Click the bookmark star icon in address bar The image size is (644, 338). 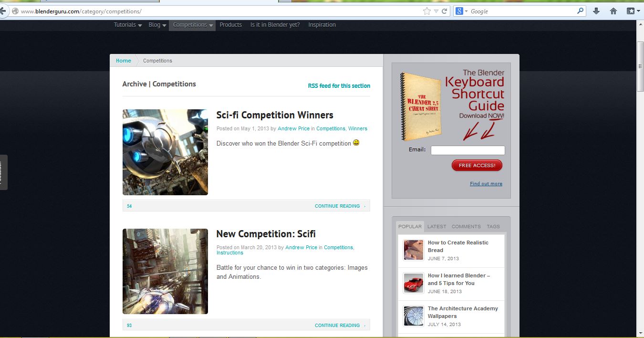[426, 11]
